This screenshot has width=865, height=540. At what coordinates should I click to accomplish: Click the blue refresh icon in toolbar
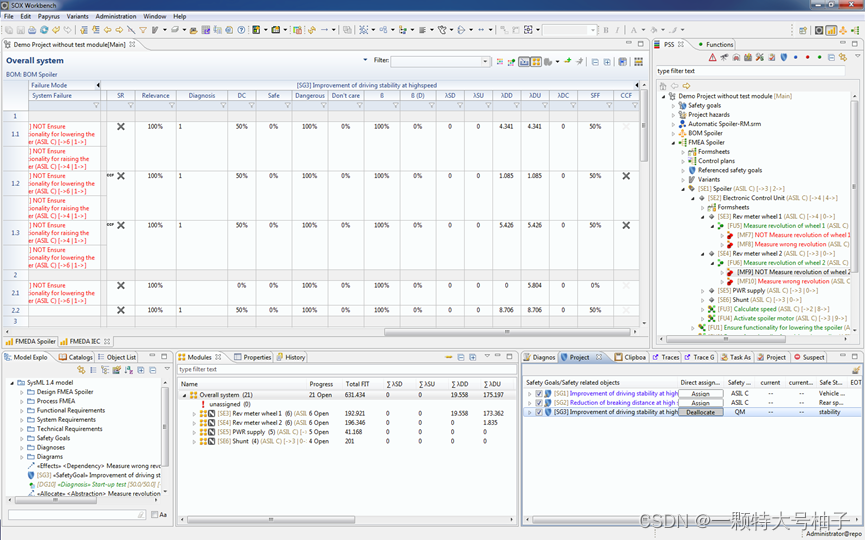(x=44, y=30)
